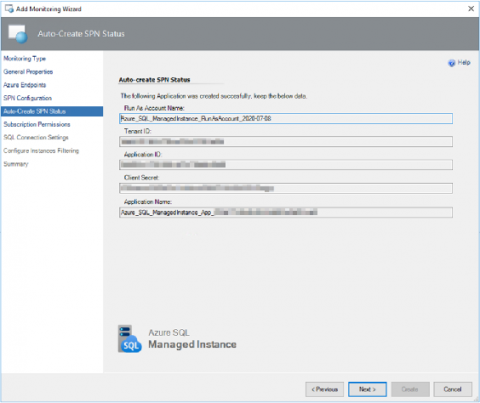The image size is (480, 403).
Task: Click the Previous button
Action: tap(324, 389)
